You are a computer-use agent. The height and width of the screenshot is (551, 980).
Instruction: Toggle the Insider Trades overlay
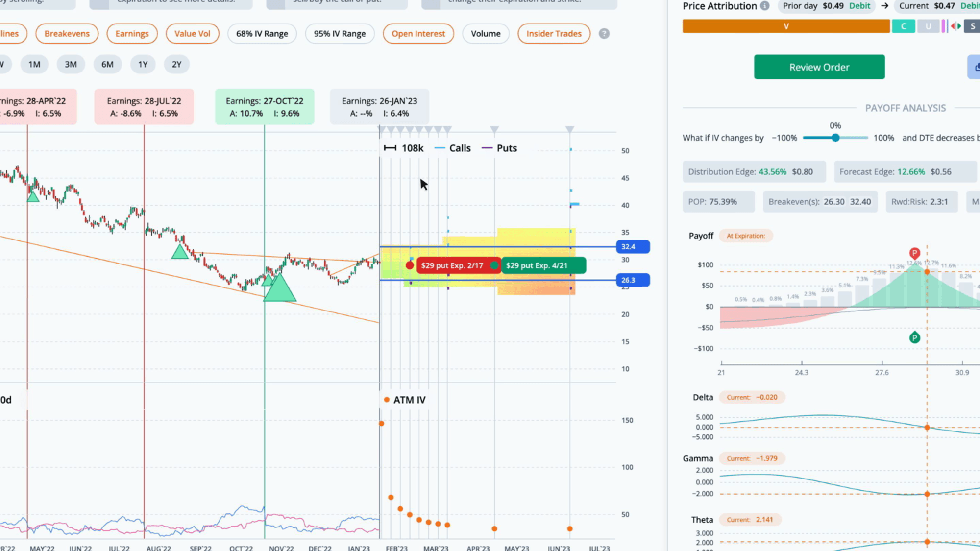click(x=554, y=34)
